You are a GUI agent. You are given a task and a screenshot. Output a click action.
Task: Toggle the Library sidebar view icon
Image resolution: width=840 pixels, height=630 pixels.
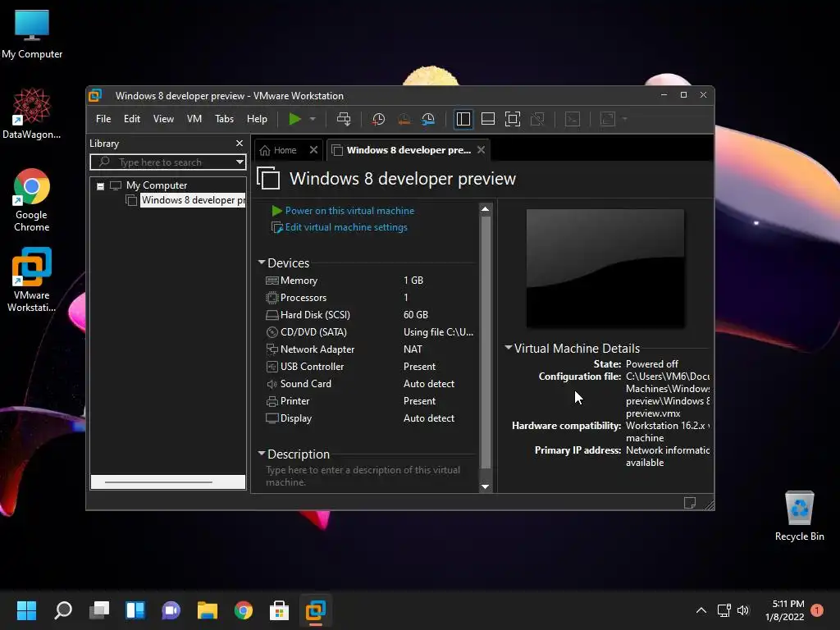pyautogui.click(x=463, y=119)
